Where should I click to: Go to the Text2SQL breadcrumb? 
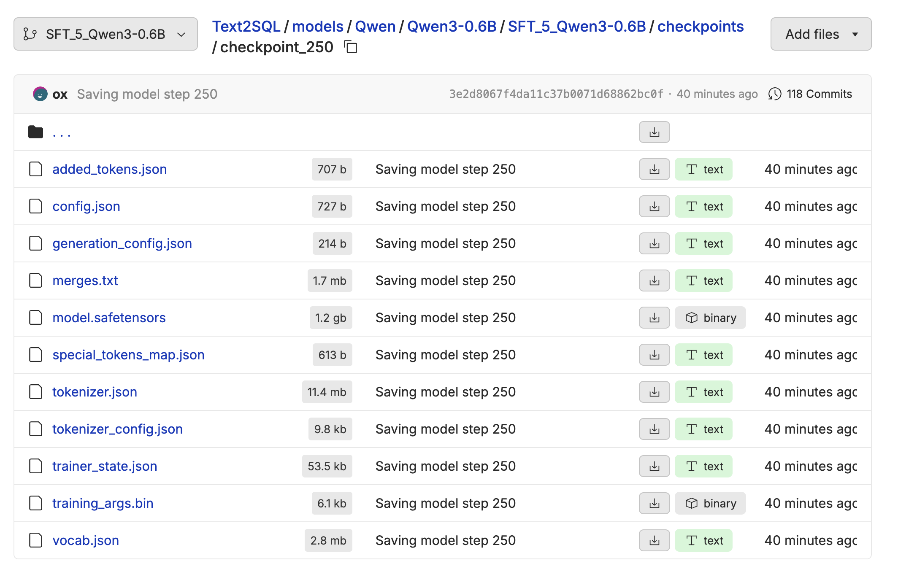coord(246,27)
